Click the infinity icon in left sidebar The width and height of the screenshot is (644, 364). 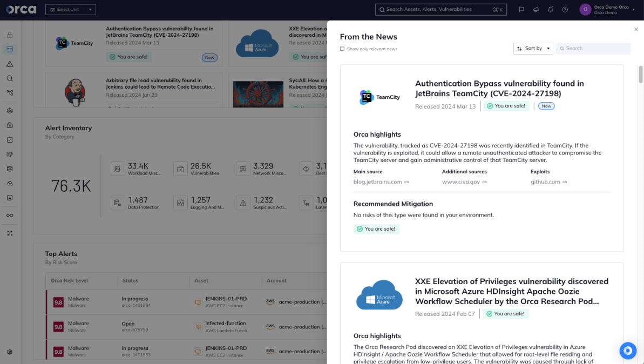[x=10, y=215]
